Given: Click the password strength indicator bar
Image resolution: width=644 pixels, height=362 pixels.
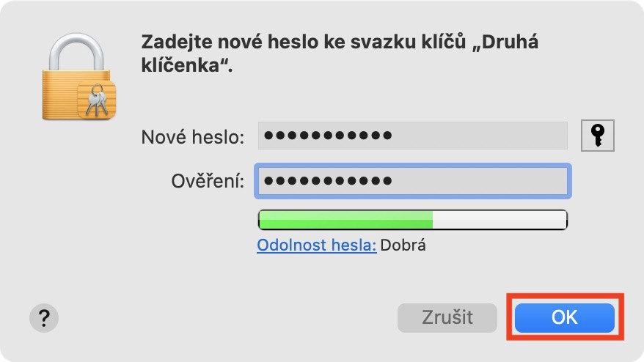Looking at the screenshot, I should point(412,220).
